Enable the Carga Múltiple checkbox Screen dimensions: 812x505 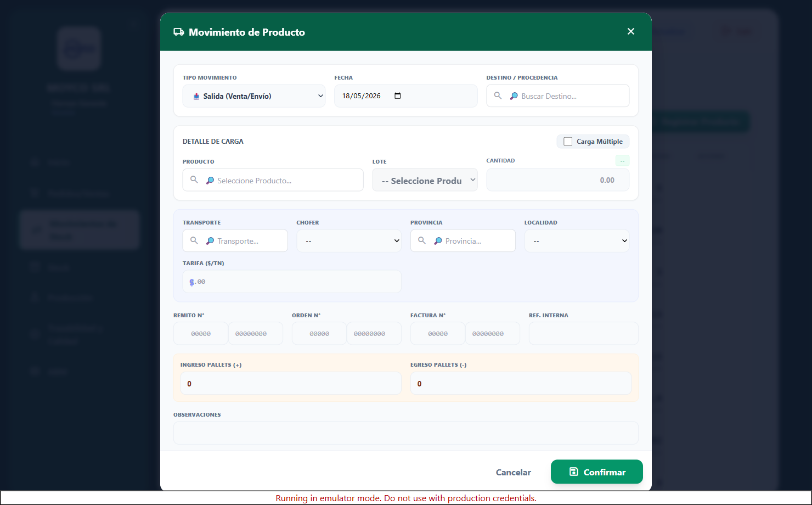[568, 142]
